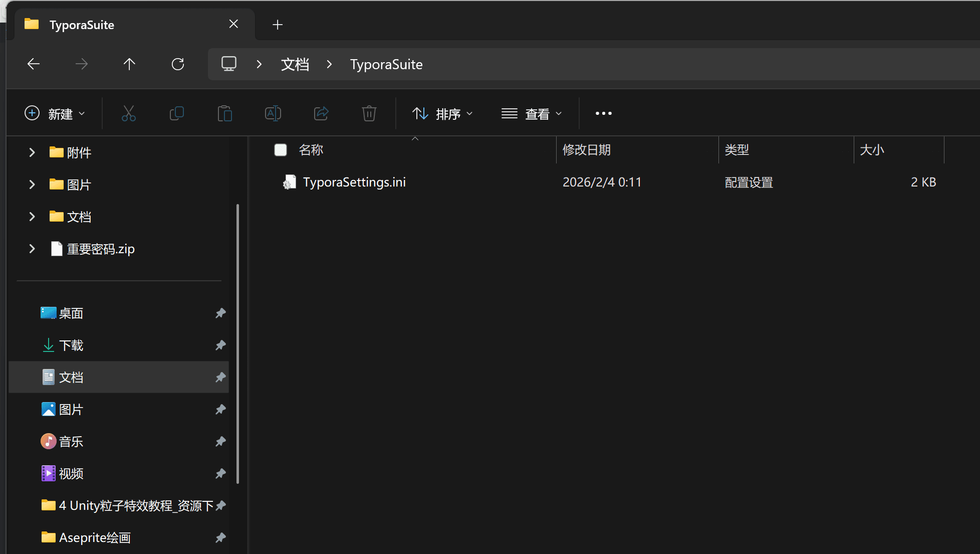
Task: Go up one folder level
Action: pos(129,64)
